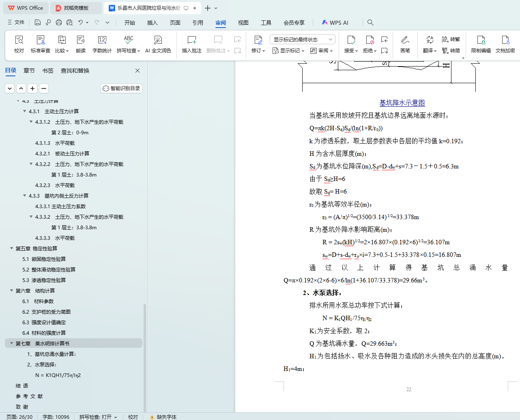This screenshot has width=520, height=420.
Task: Convert text with 转繁 traditional Chinese
Action: click(x=451, y=39)
